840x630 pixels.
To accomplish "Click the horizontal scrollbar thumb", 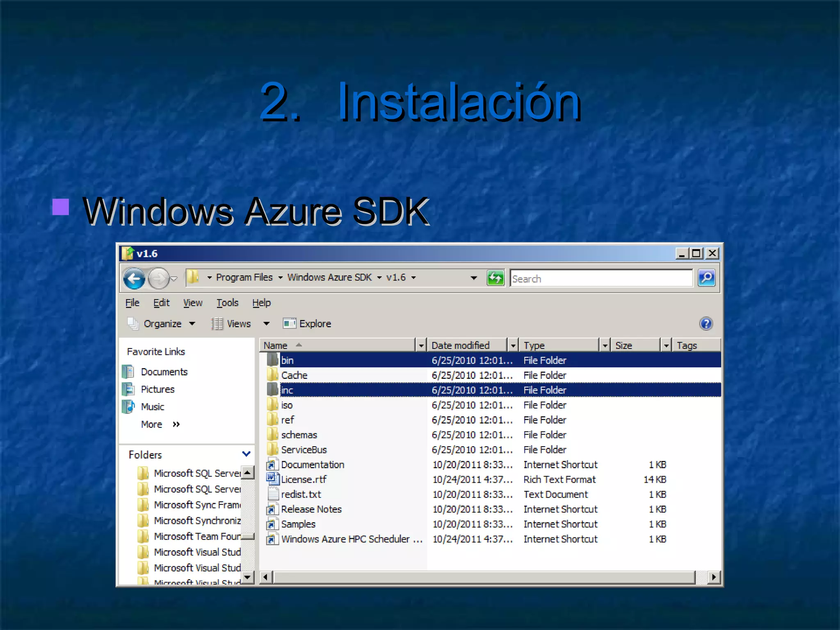I will click(x=484, y=577).
